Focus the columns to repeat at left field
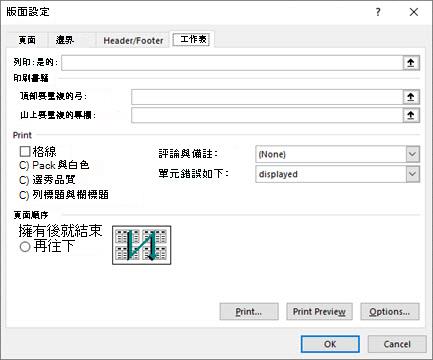The image size is (433, 360). pyautogui.click(x=267, y=116)
